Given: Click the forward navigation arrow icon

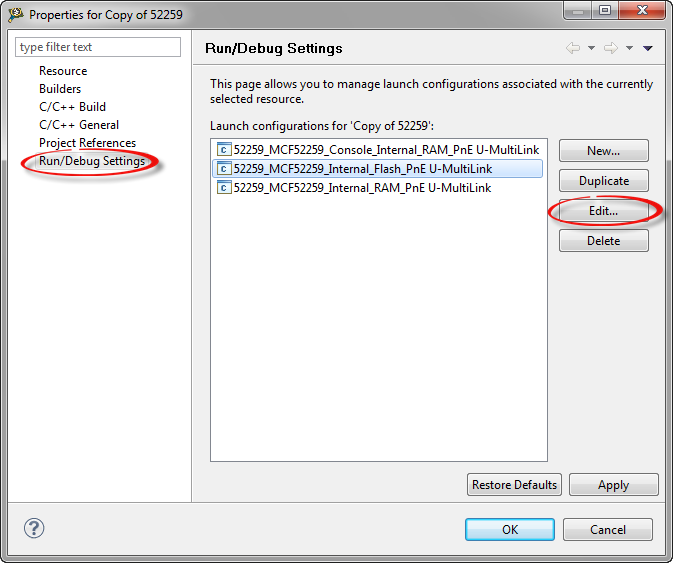Looking at the screenshot, I should (611, 48).
